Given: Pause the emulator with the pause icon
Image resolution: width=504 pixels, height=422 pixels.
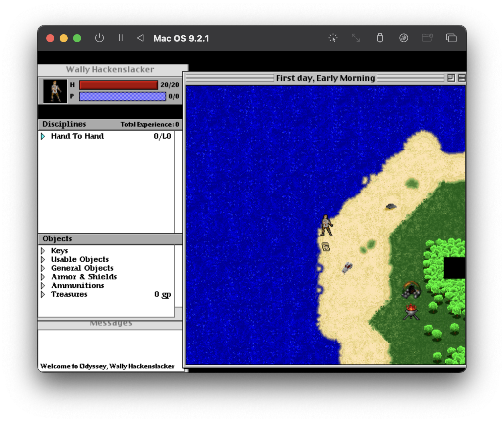Looking at the screenshot, I should pyautogui.click(x=121, y=38).
